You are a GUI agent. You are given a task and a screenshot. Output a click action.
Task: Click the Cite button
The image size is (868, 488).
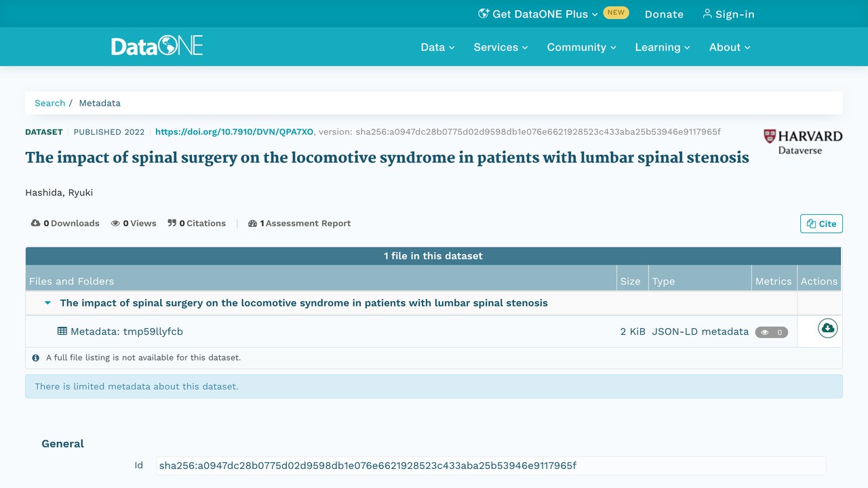pos(821,224)
